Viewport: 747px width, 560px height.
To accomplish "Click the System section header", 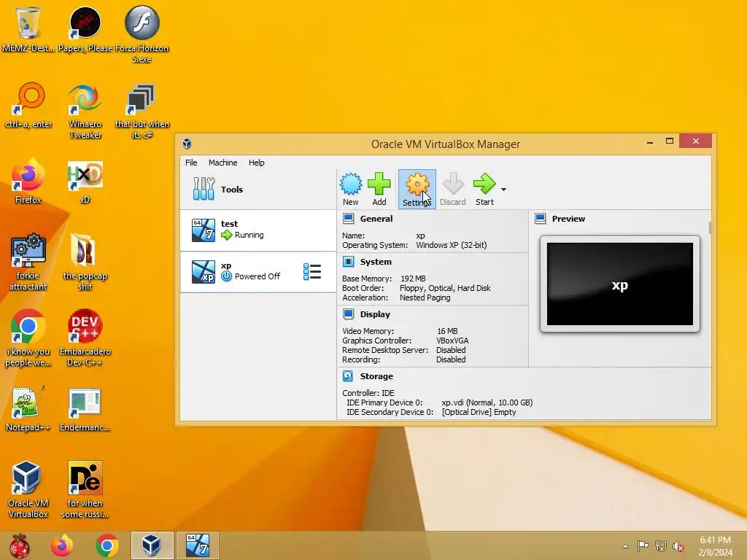I will point(376,262).
